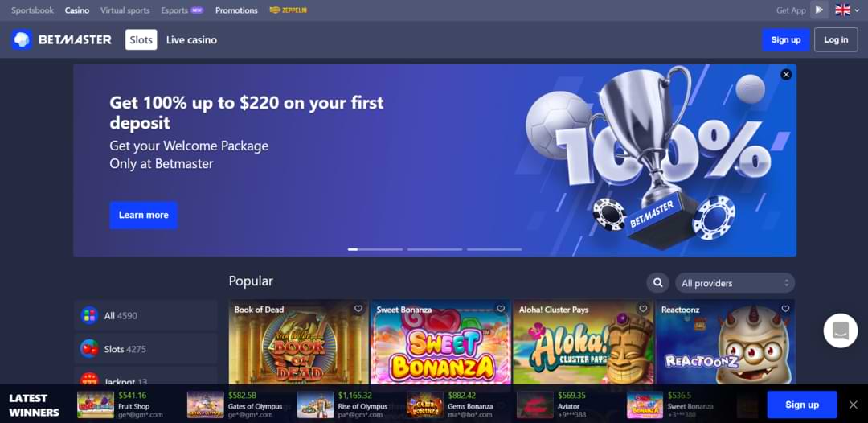Viewport: 868px width, 423px height.
Task: Expand the All providers dropdown
Action: tap(735, 283)
